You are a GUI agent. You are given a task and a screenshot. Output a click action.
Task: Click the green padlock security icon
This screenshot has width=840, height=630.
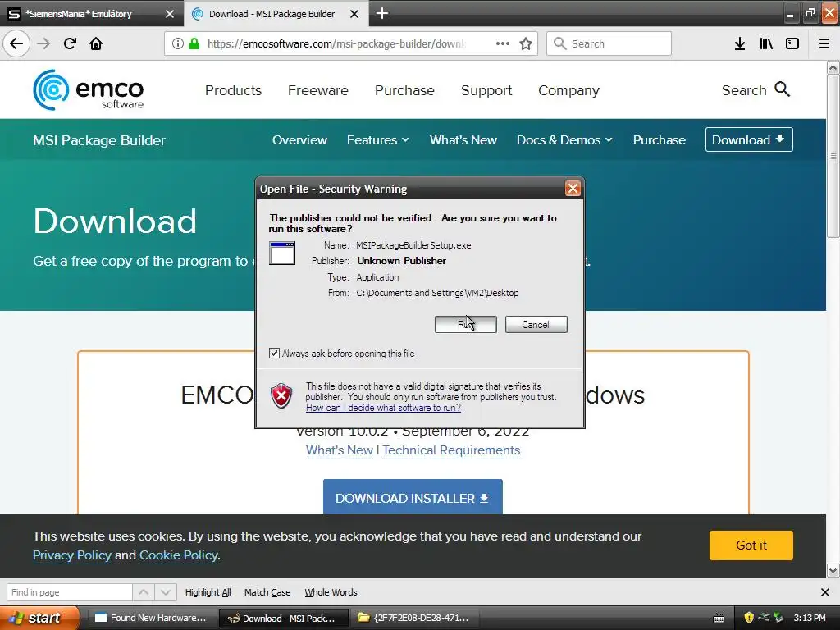coord(194,43)
